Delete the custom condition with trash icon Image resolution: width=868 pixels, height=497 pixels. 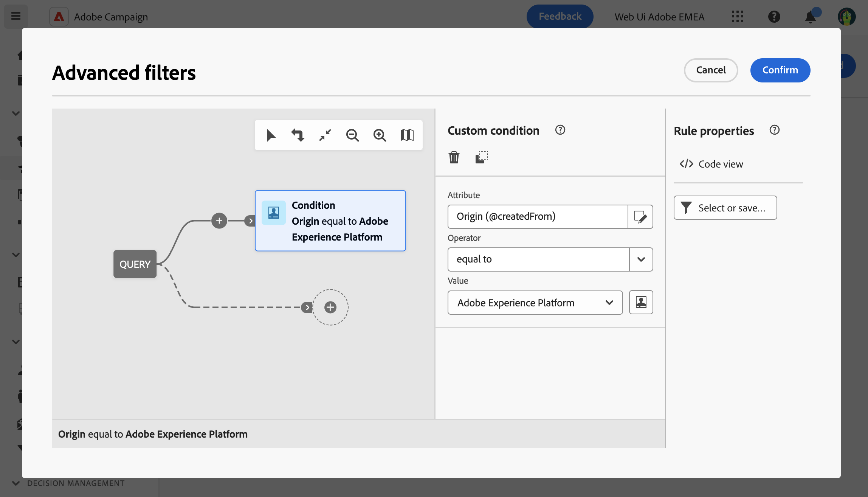click(454, 157)
